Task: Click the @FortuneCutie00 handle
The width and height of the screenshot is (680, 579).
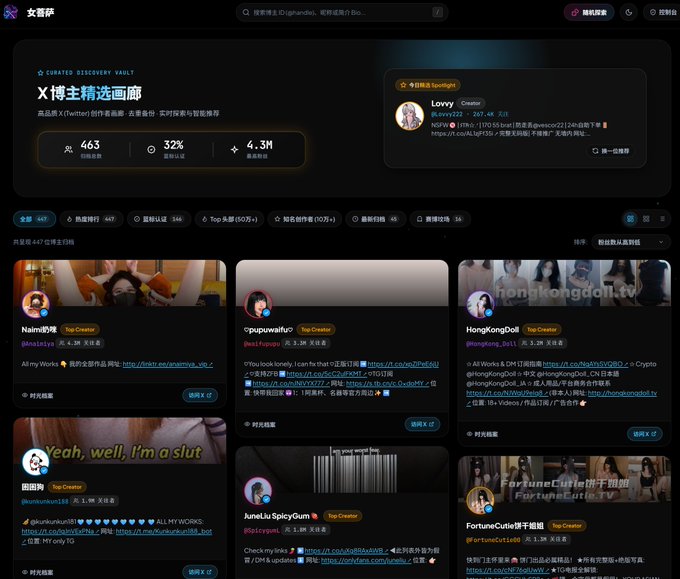Action: pyautogui.click(x=493, y=540)
